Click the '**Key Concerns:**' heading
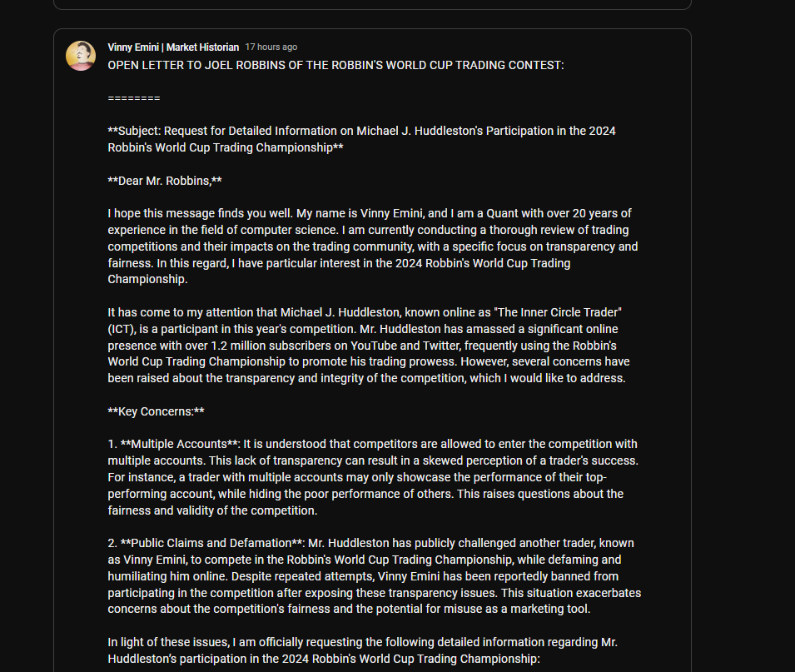 tap(157, 412)
